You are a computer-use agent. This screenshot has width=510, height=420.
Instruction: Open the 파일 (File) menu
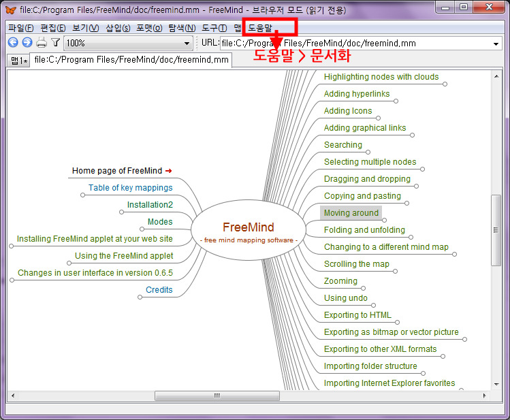[20, 28]
